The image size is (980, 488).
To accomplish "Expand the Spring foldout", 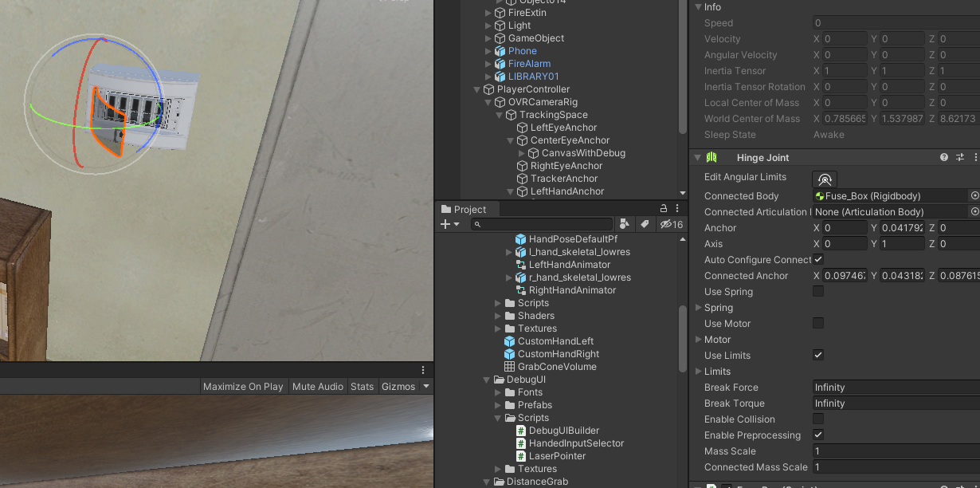I will 699,307.
